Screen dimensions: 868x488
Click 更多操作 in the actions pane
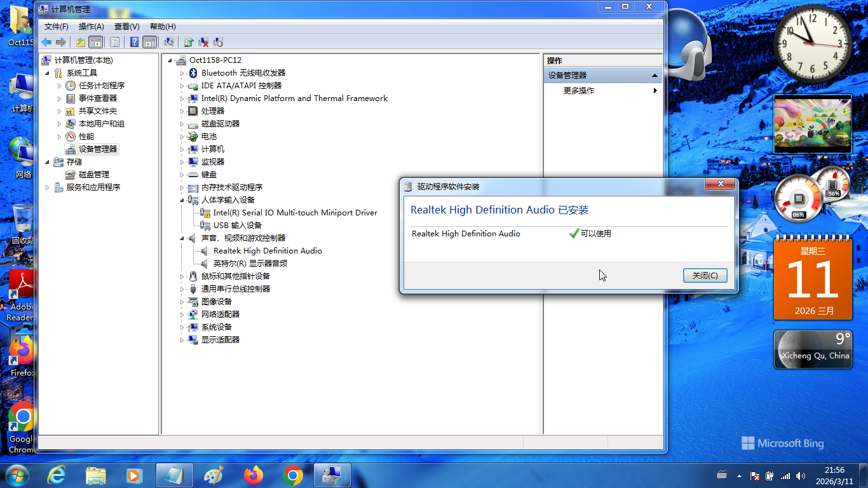point(579,91)
